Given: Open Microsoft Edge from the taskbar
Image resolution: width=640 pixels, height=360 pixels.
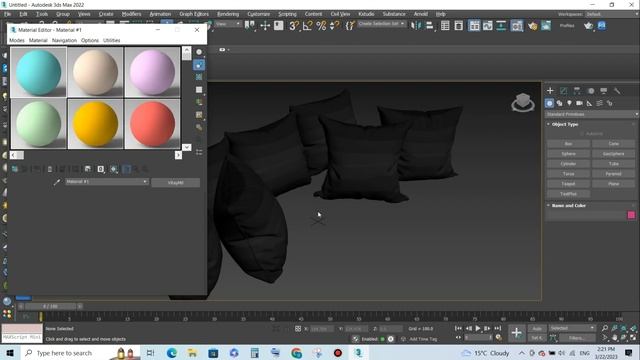Looking at the screenshot, I should 171,353.
